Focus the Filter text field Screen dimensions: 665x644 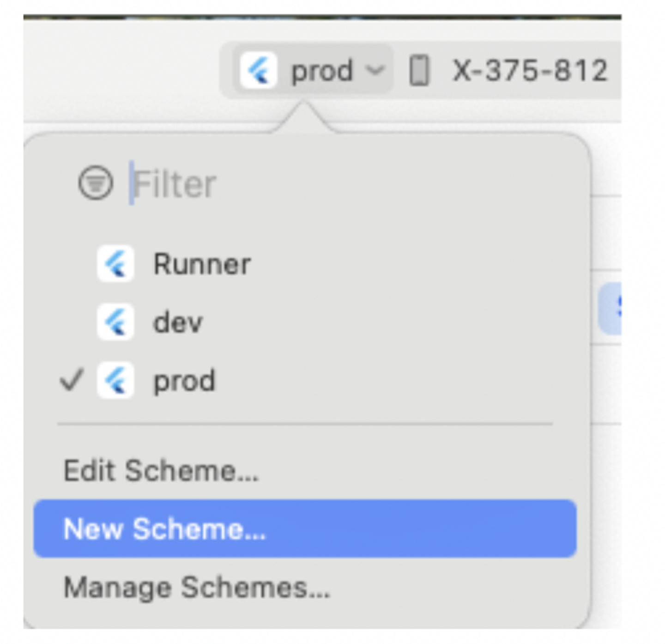(x=277, y=184)
